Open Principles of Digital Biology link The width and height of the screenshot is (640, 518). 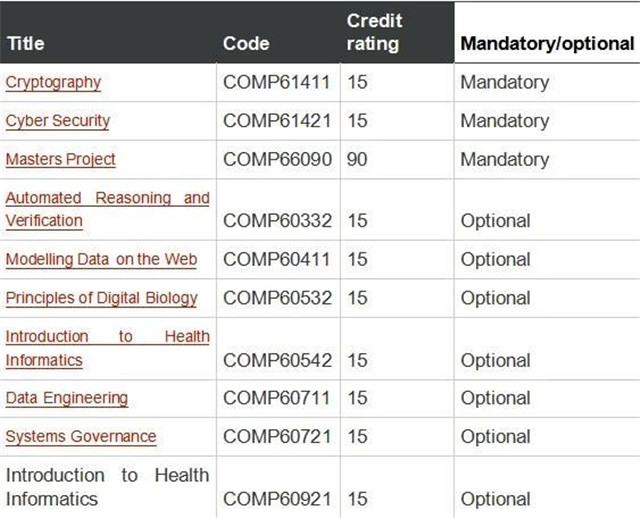pyautogui.click(x=102, y=298)
